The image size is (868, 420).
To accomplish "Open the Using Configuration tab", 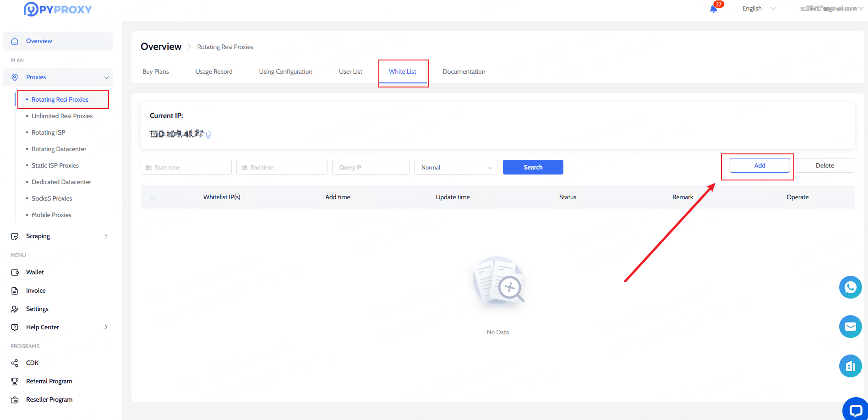I will (285, 72).
